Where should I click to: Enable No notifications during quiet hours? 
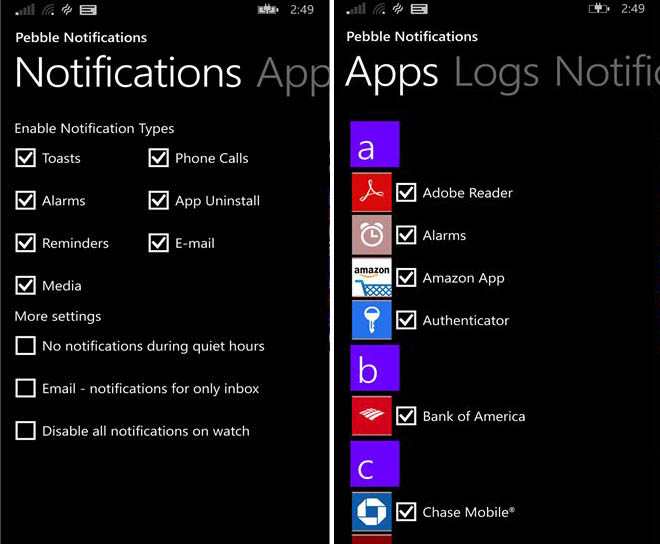pos(25,346)
